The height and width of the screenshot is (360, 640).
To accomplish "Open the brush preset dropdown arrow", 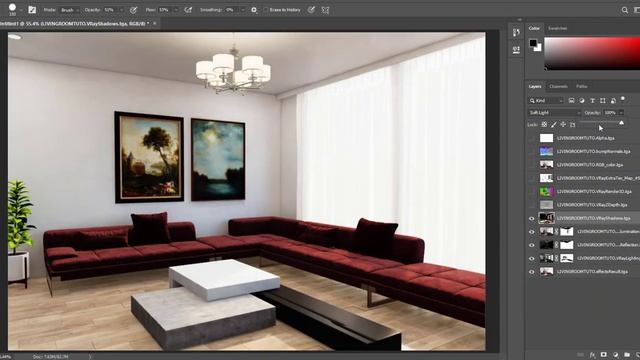I will [x=21, y=10].
